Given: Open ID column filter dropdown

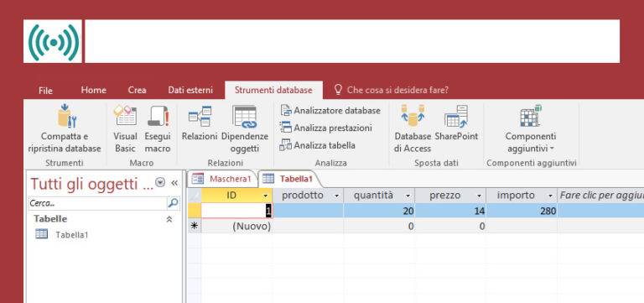Looking at the screenshot, I should click(x=265, y=196).
